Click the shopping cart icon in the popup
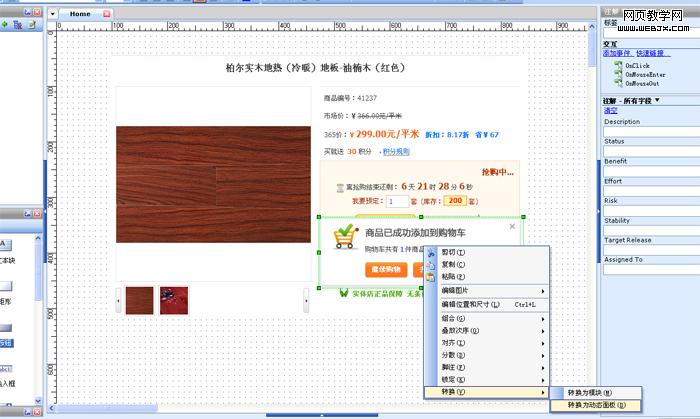 click(x=345, y=237)
